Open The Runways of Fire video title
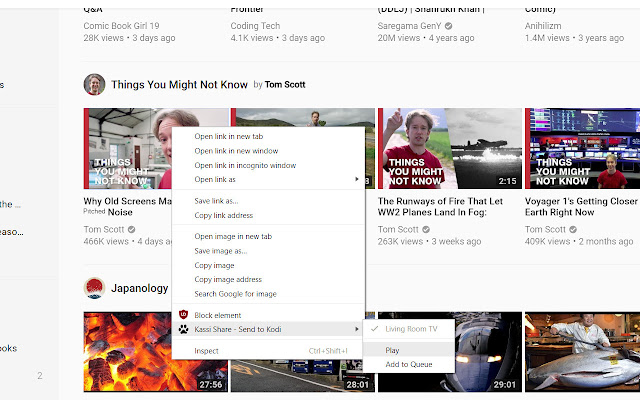Image resolution: width=640 pixels, height=400 pixels. tap(440, 207)
